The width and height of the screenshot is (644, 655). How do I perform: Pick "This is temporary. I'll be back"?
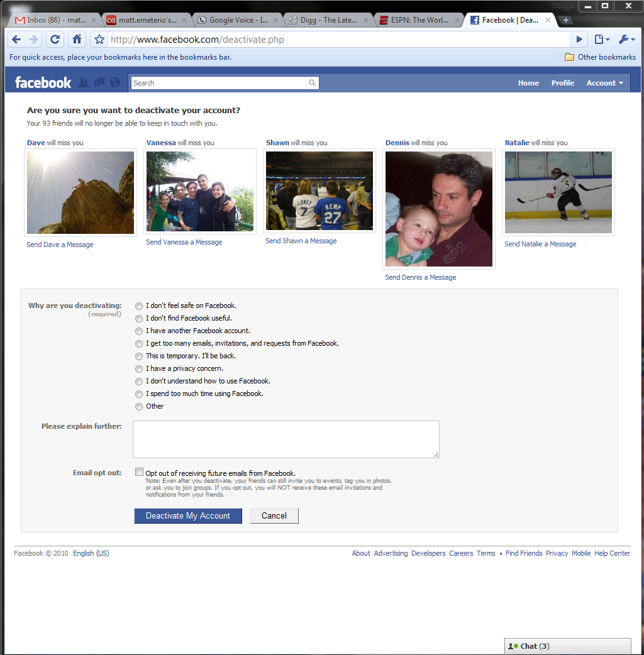click(x=139, y=356)
